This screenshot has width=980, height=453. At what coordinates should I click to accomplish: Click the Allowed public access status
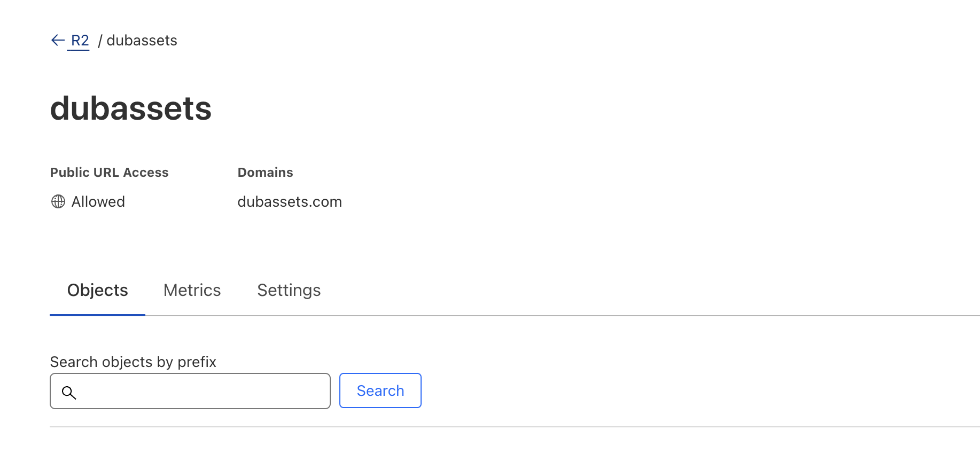point(98,202)
